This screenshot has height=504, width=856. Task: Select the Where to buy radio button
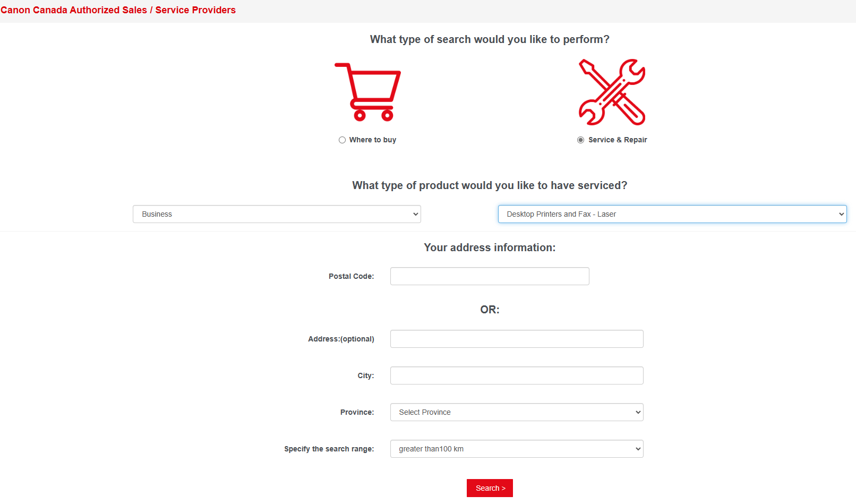tap(343, 140)
